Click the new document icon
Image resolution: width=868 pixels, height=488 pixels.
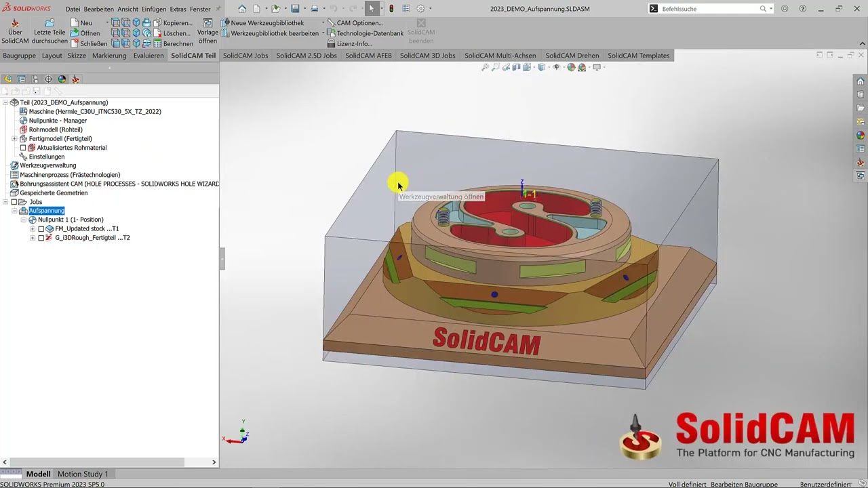257,9
